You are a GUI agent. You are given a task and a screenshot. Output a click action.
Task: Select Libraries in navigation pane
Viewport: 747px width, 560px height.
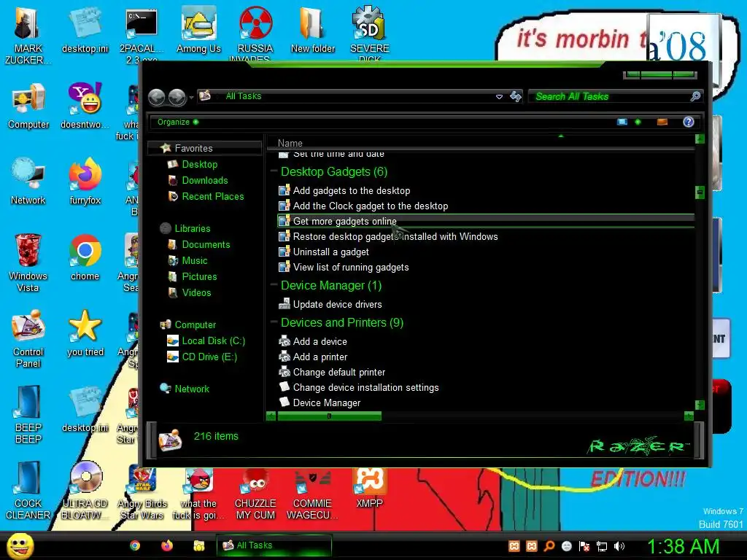coord(192,228)
